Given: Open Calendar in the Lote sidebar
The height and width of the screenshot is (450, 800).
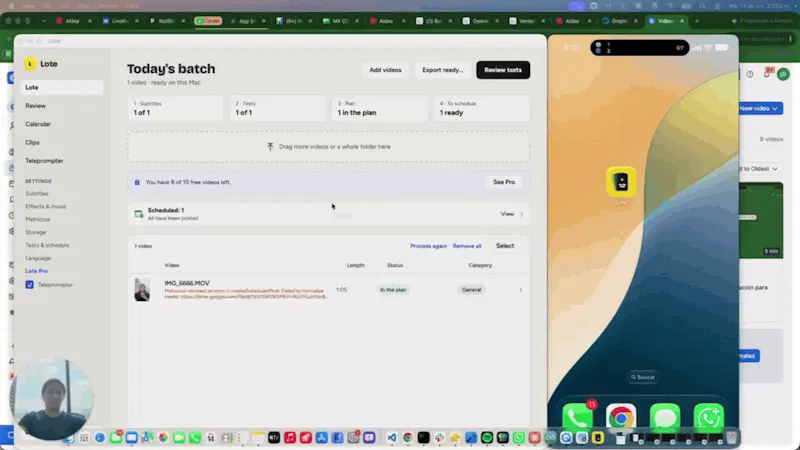Looking at the screenshot, I should click(x=38, y=124).
